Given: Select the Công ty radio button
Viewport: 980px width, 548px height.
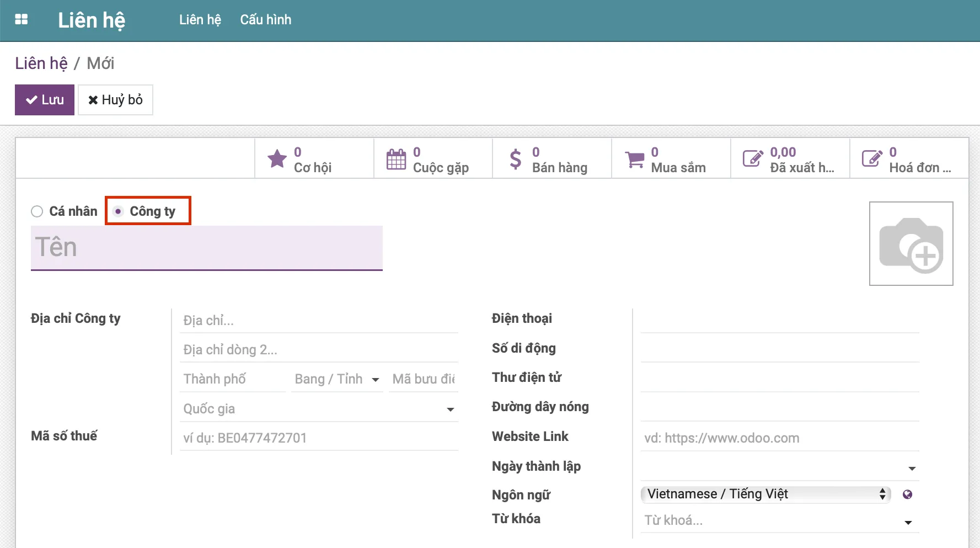Looking at the screenshot, I should point(118,211).
